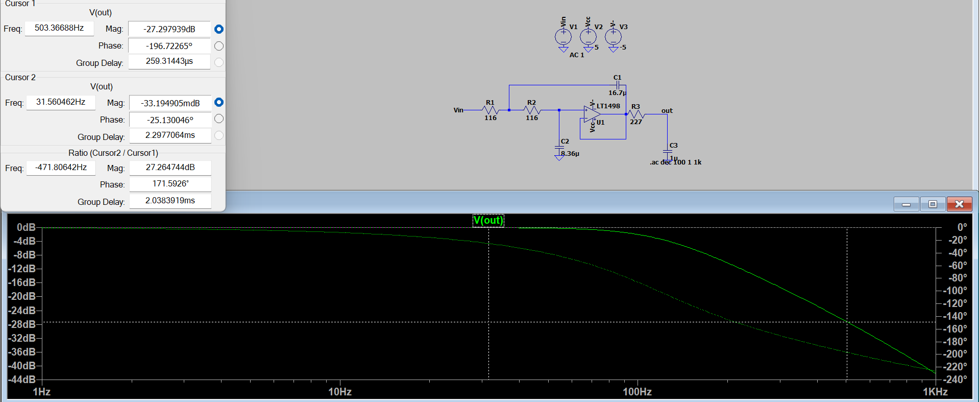The width and height of the screenshot is (980, 402).
Task: Select Cursor 2 Phase radio button
Action: click(219, 119)
